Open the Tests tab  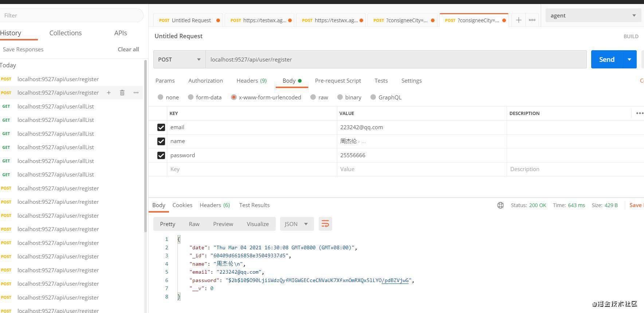(x=381, y=81)
